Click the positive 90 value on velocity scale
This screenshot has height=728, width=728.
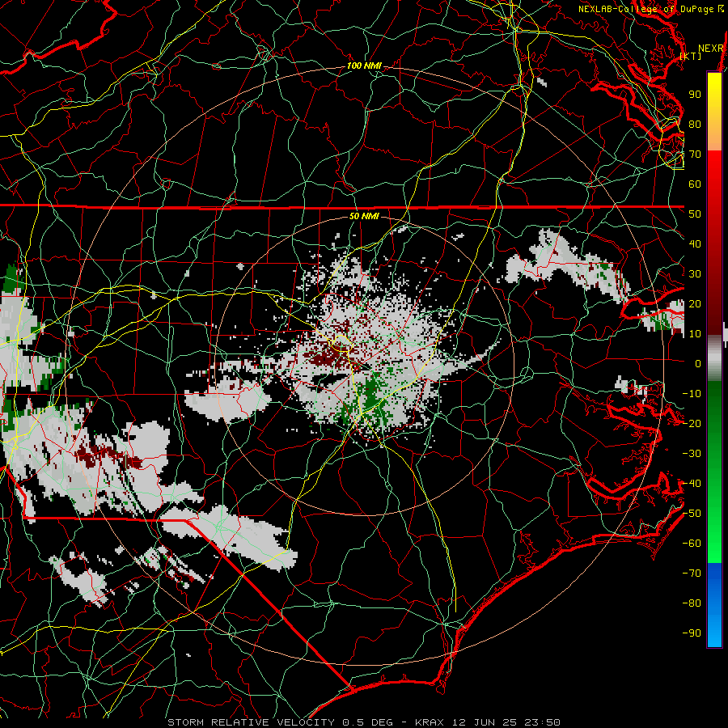pos(695,95)
